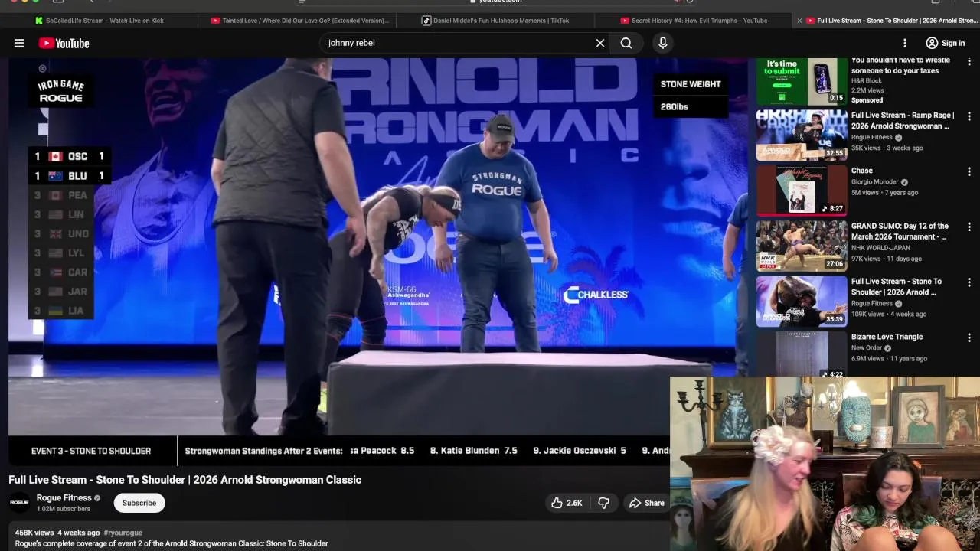
Task: Click Ramp Rage video title link
Action: 903,121
